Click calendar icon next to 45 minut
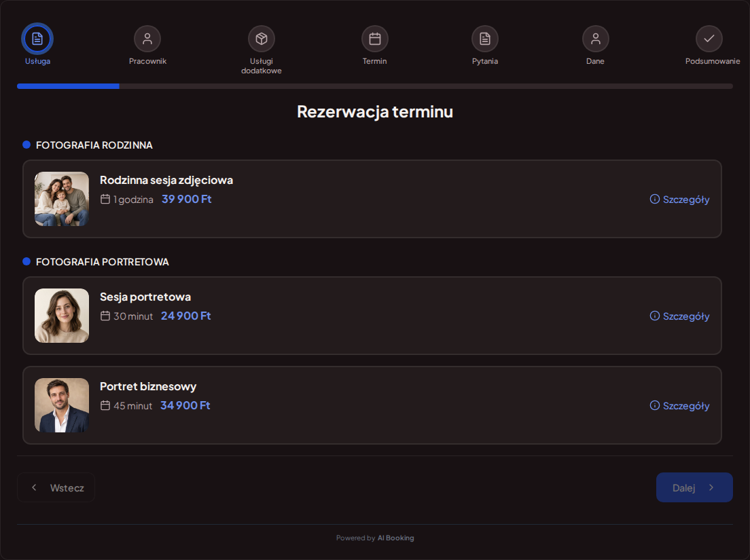 tap(105, 405)
